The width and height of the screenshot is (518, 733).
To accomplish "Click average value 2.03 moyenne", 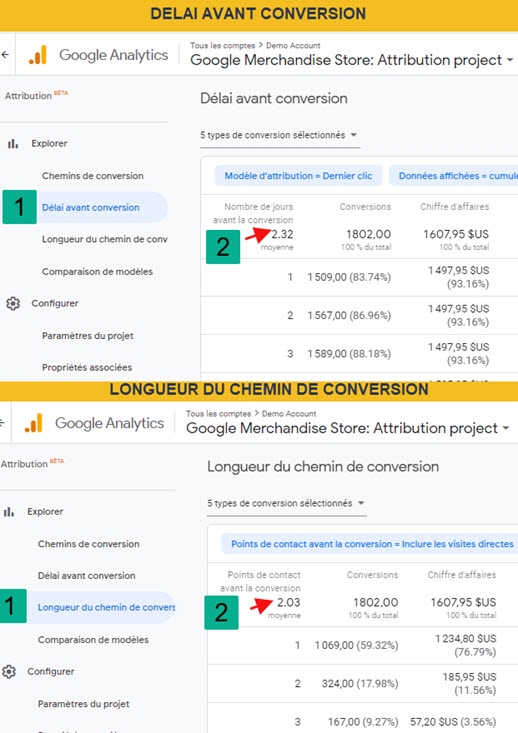I will [286, 607].
